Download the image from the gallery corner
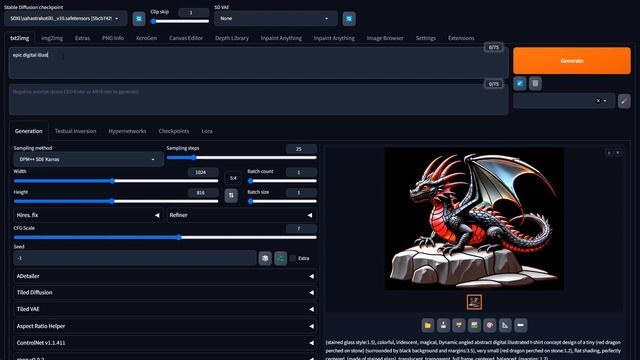This screenshot has height=360, width=640. (x=609, y=153)
